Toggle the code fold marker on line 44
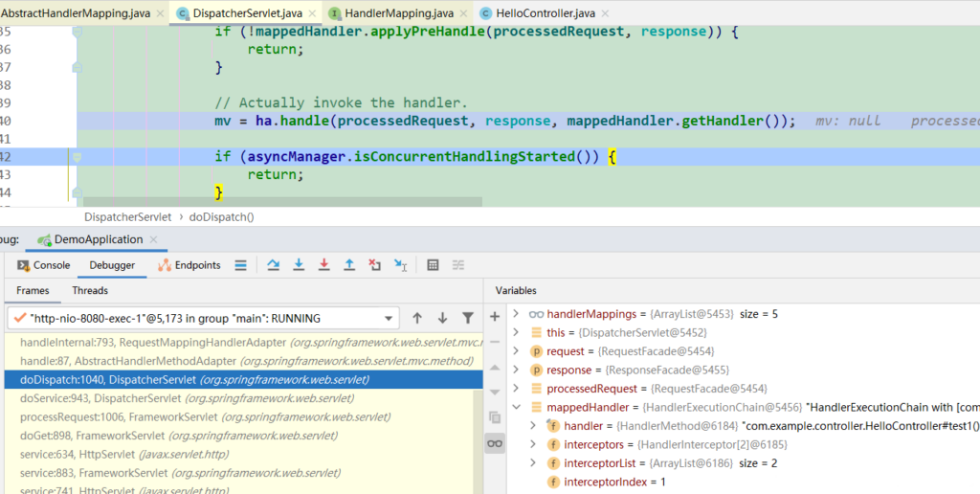980x494 pixels. click(x=77, y=192)
